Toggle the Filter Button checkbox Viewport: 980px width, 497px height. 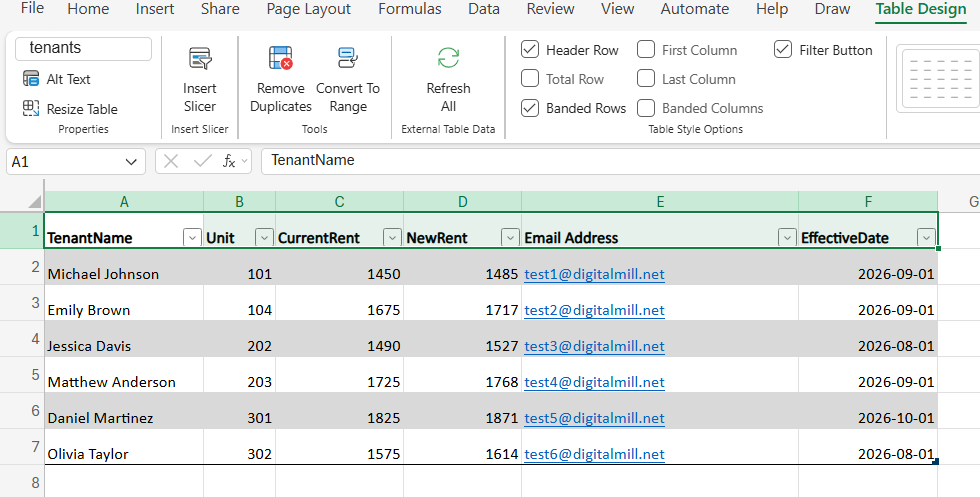pyautogui.click(x=783, y=49)
